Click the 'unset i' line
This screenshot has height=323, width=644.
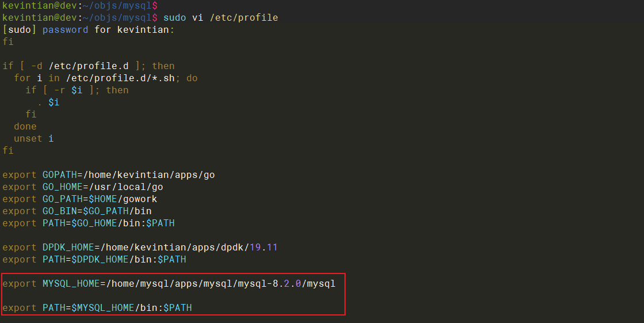coord(34,139)
